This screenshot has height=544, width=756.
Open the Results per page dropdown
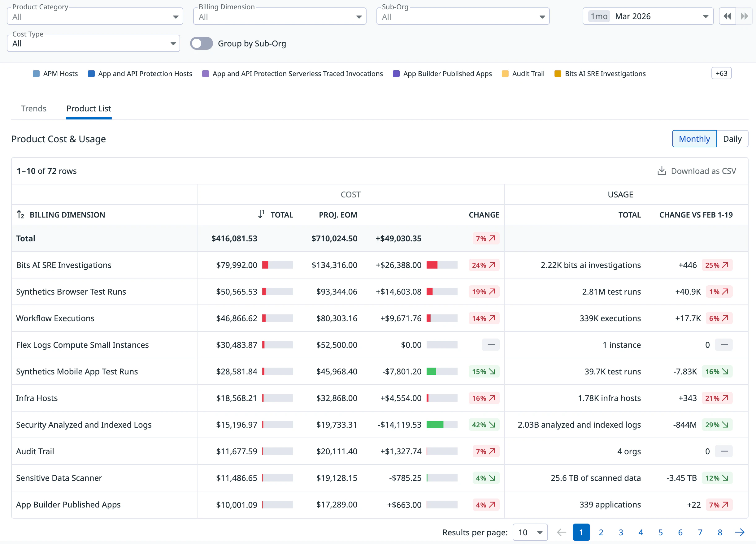coord(530,532)
